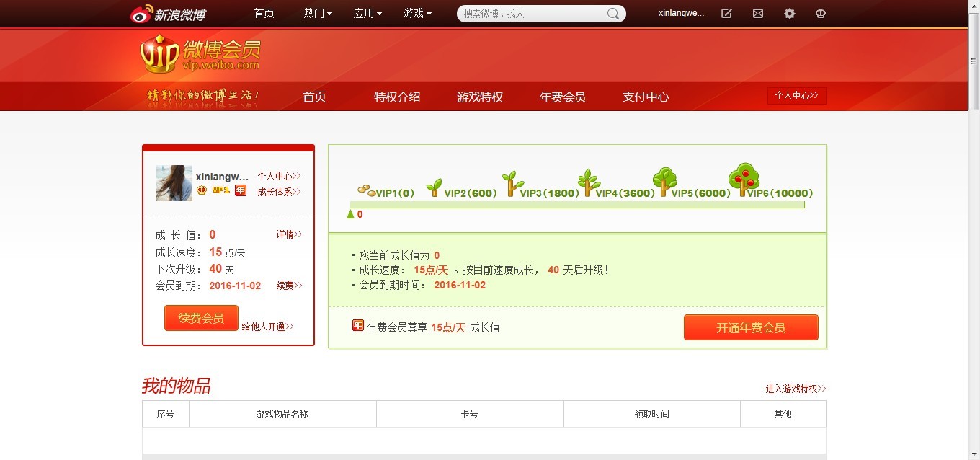Screen dimensions: 980x460
Task: Click the VIP1(0) level label
Action: click(396, 193)
